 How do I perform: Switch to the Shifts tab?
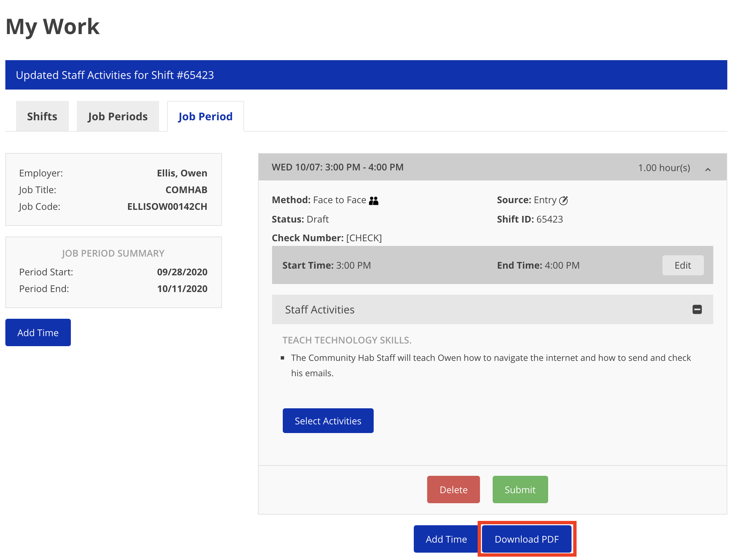pyautogui.click(x=42, y=116)
